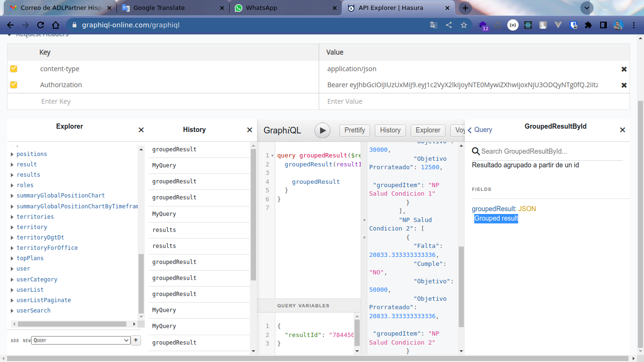644x362 pixels.
Task: Bookmark this page with the star icon
Action: coord(464,25)
